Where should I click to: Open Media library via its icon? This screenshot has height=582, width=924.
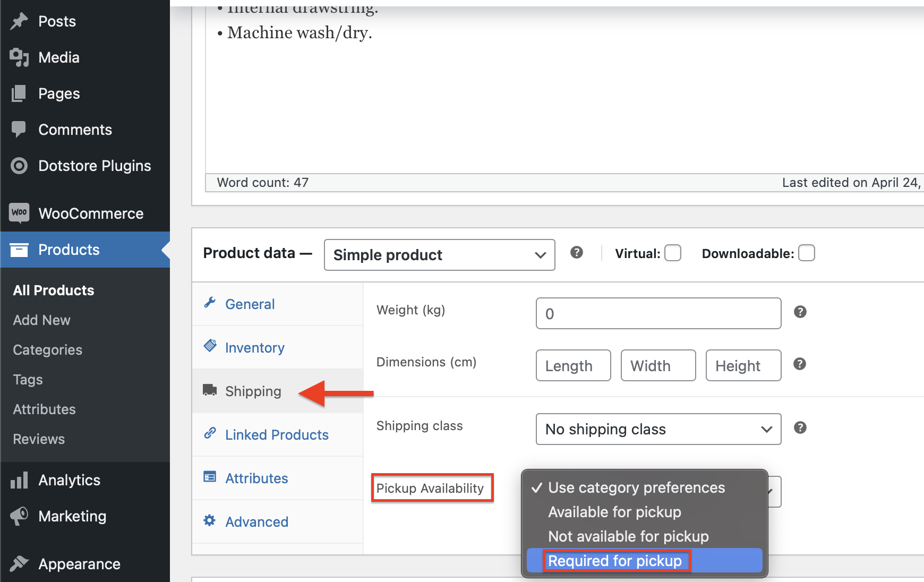pos(19,57)
